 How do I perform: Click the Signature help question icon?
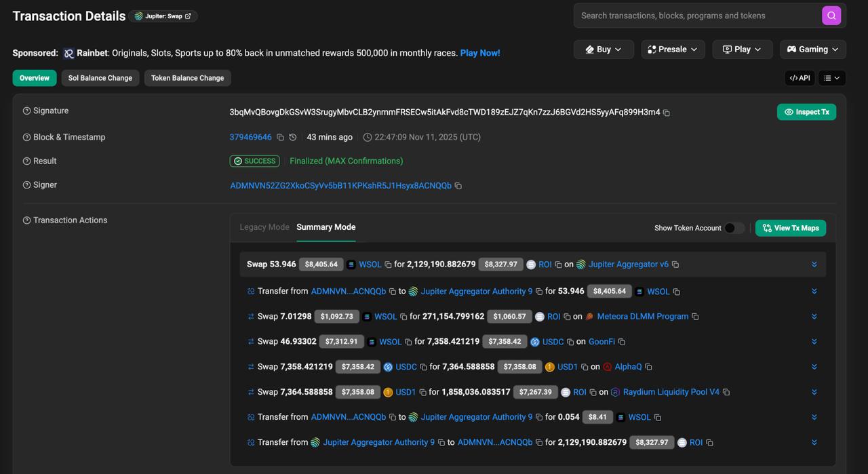[x=27, y=111]
